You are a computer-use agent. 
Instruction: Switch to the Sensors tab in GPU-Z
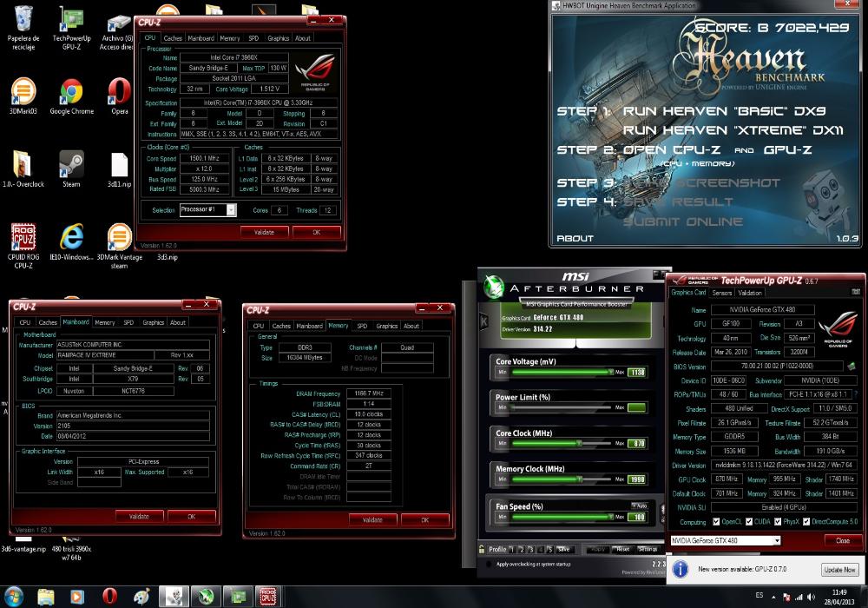tap(722, 293)
